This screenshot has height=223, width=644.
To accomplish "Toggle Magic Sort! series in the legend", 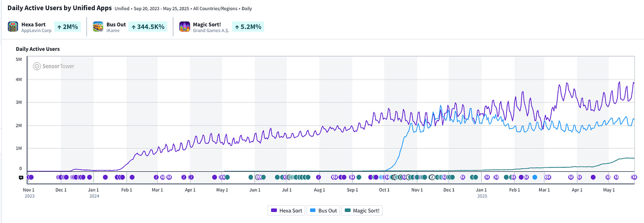I will point(362,211).
